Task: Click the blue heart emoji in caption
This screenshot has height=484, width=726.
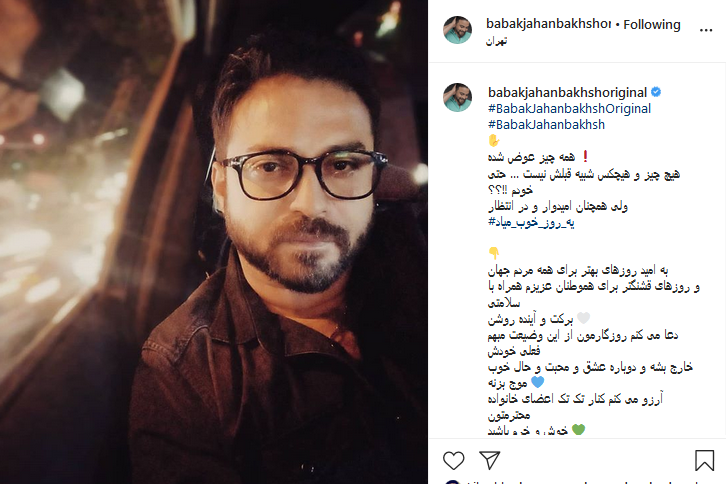Action: [x=537, y=382]
